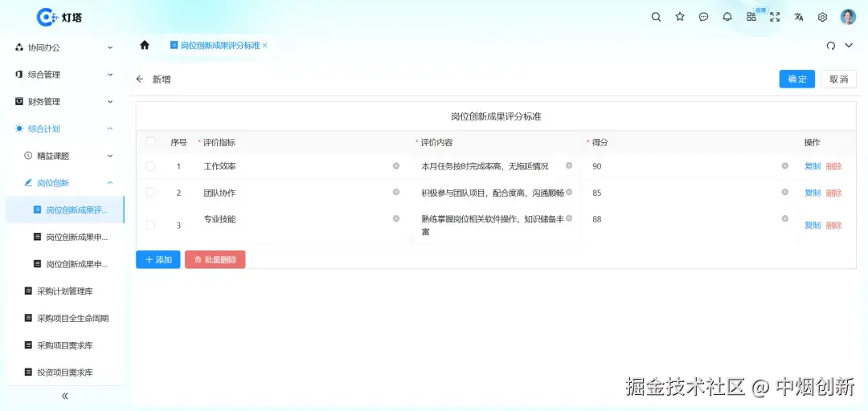Open 采购计划管理库 in sidebar
This screenshot has height=411, width=868.
(64, 291)
